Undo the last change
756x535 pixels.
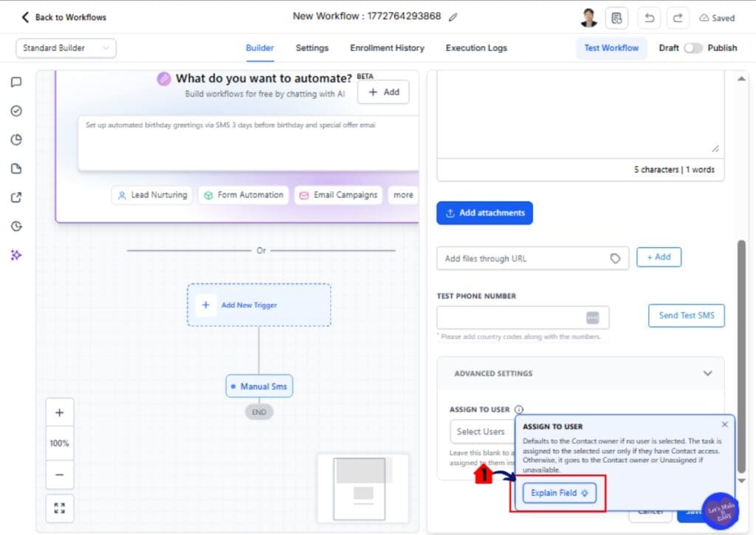point(650,18)
